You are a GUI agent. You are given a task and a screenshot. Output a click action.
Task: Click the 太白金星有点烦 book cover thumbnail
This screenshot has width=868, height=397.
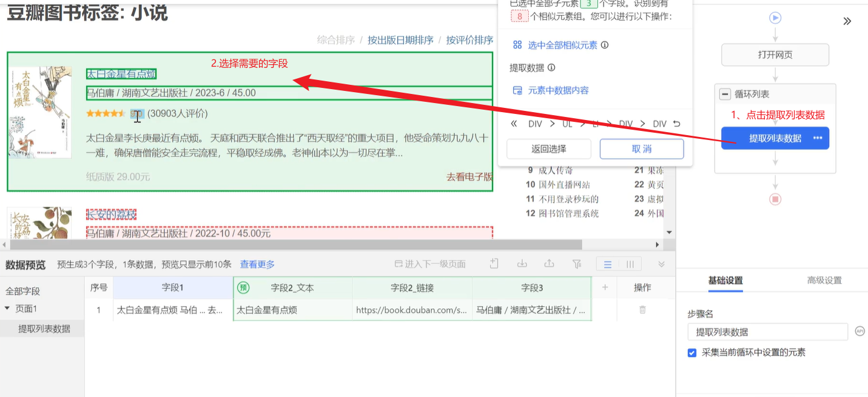click(39, 112)
